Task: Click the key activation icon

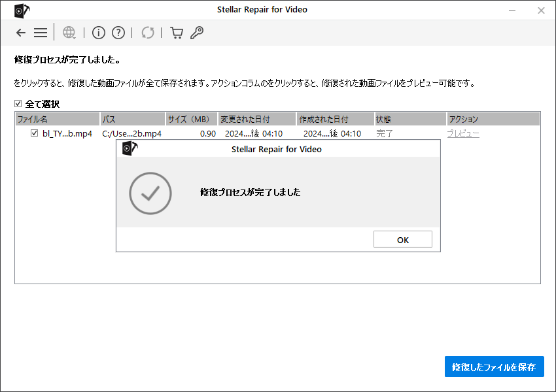Action: [x=197, y=33]
